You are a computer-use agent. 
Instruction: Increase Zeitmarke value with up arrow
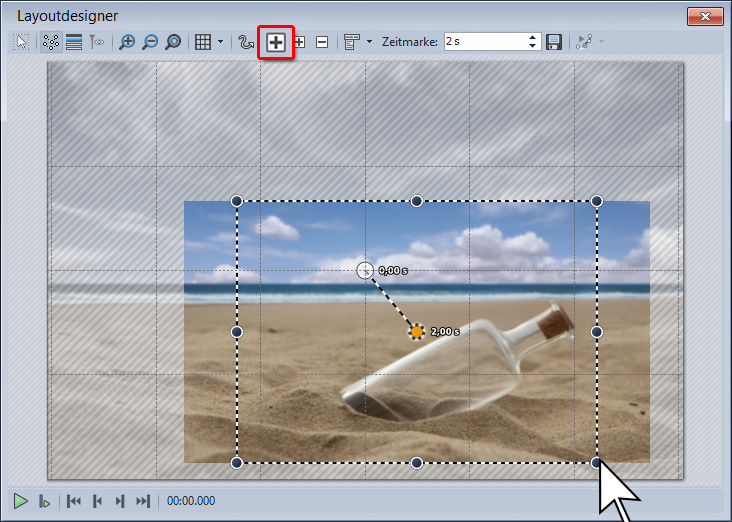pos(533,37)
